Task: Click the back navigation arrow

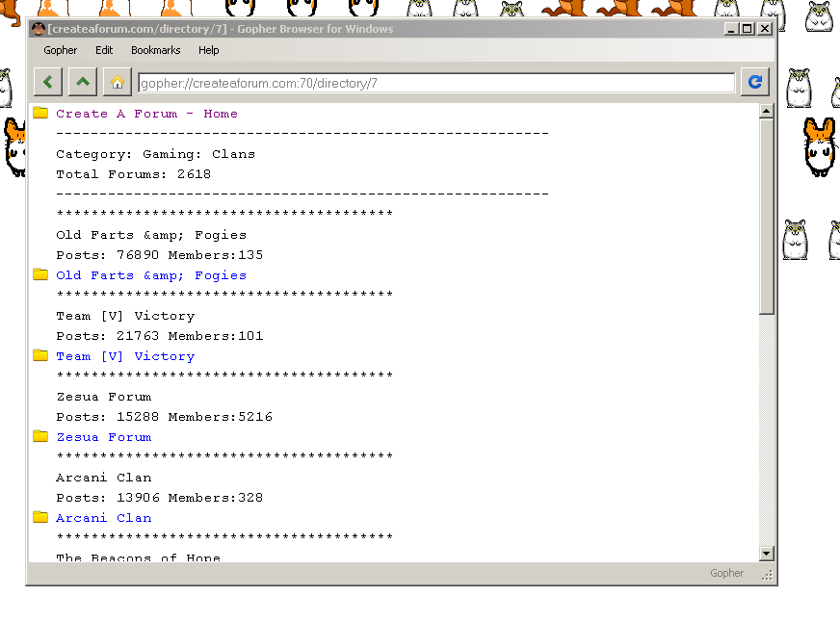Action: click(47, 82)
